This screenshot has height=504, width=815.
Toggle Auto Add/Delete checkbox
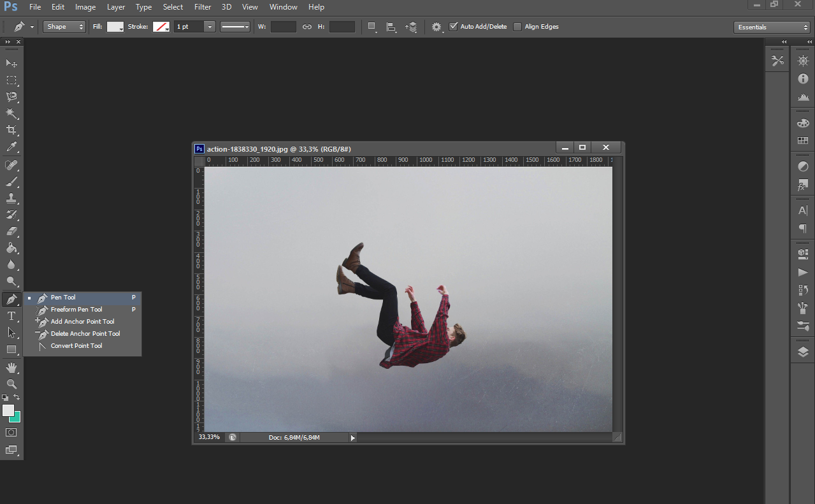[x=454, y=27]
